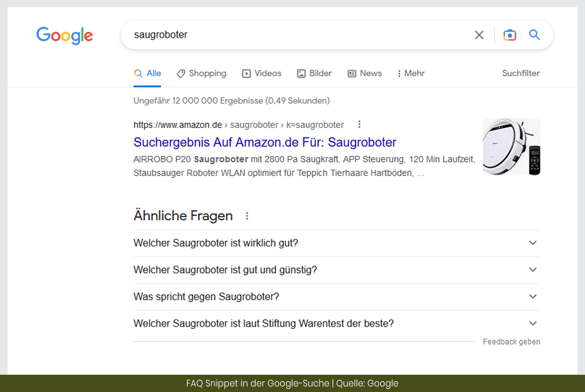This screenshot has width=585, height=392.
Task: Click the Google logo
Action: click(x=64, y=35)
